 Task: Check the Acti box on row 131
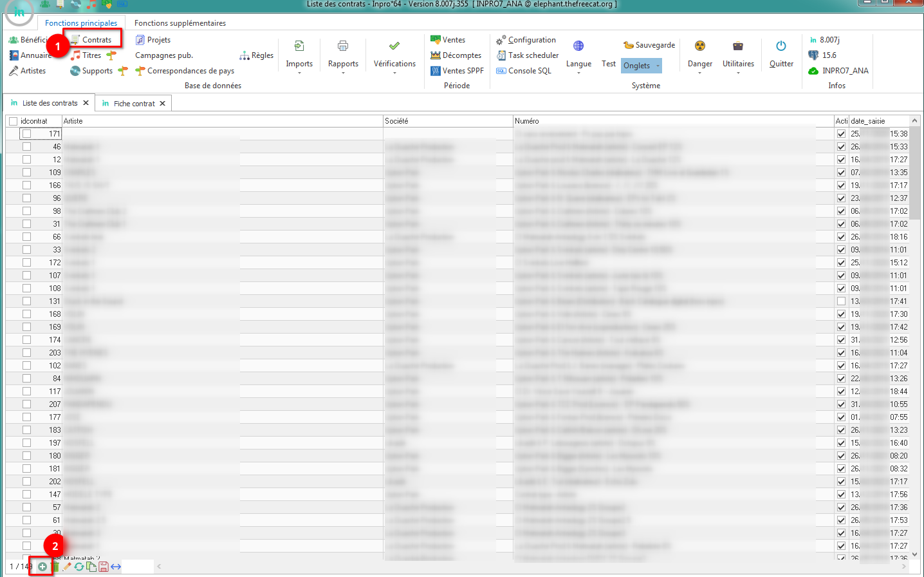pyautogui.click(x=841, y=301)
